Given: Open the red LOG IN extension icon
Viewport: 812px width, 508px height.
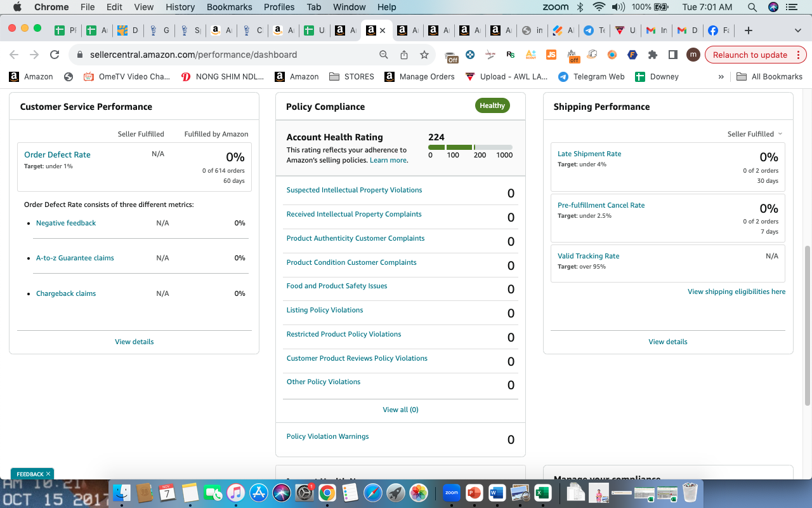Looking at the screenshot, I should pos(490,55).
